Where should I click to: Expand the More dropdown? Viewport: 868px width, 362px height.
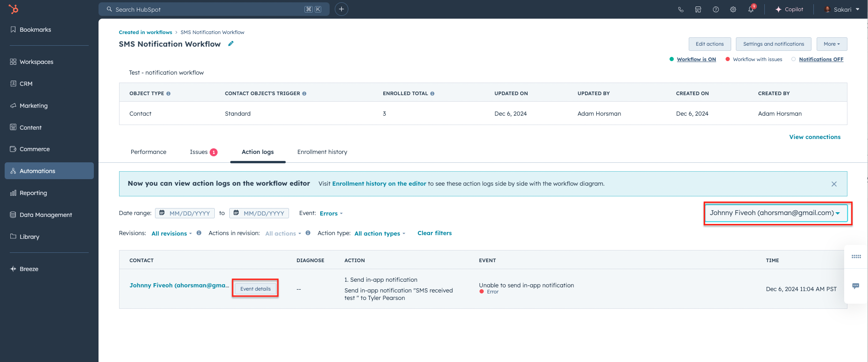(832, 44)
